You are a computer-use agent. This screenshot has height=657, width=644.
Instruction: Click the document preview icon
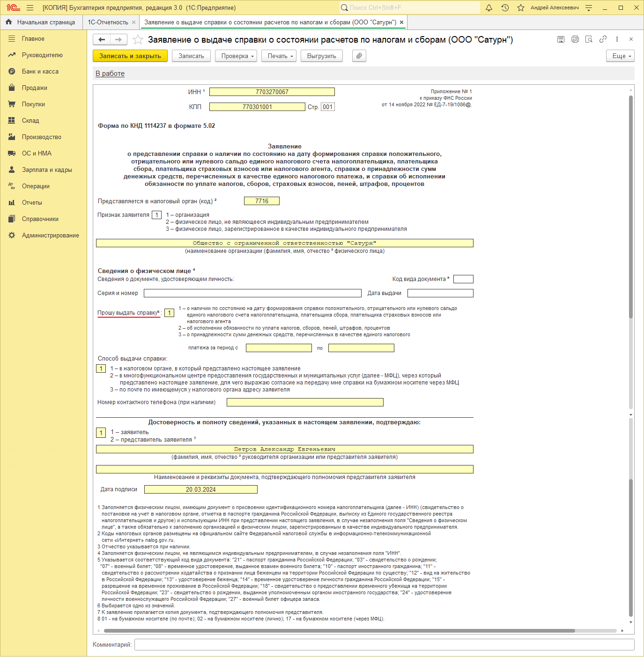tap(589, 39)
